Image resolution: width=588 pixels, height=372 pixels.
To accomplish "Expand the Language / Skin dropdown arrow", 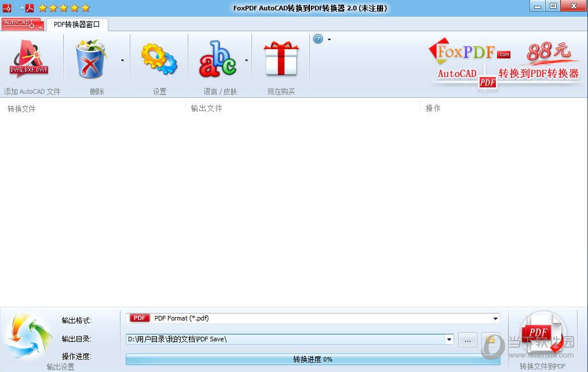I will coord(246,60).
